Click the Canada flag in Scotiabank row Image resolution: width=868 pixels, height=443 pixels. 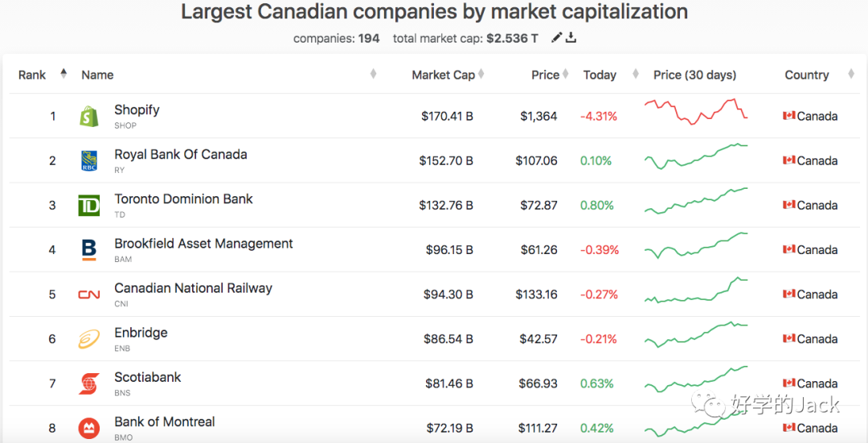789,384
